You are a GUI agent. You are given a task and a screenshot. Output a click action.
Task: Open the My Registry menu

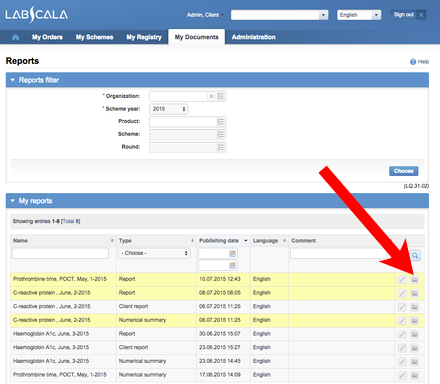click(x=144, y=37)
